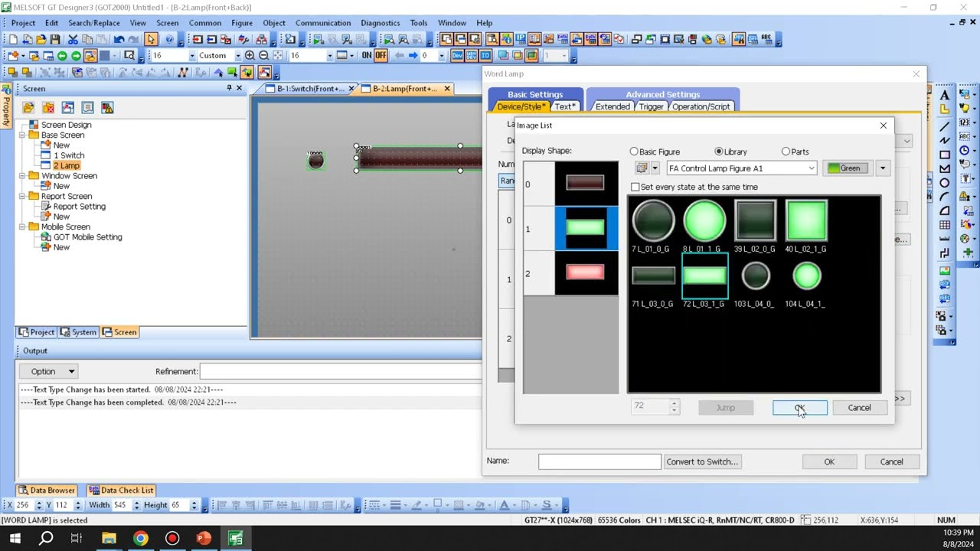Screen dimensions: 980x551
Task: Check 'Set every state at the same time'
Action: (635, 187)
